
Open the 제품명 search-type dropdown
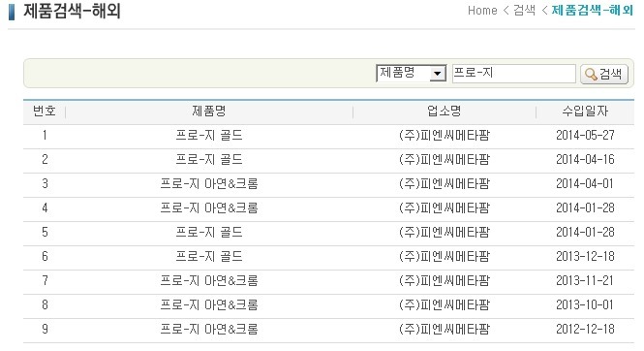[x=412, y=73]
